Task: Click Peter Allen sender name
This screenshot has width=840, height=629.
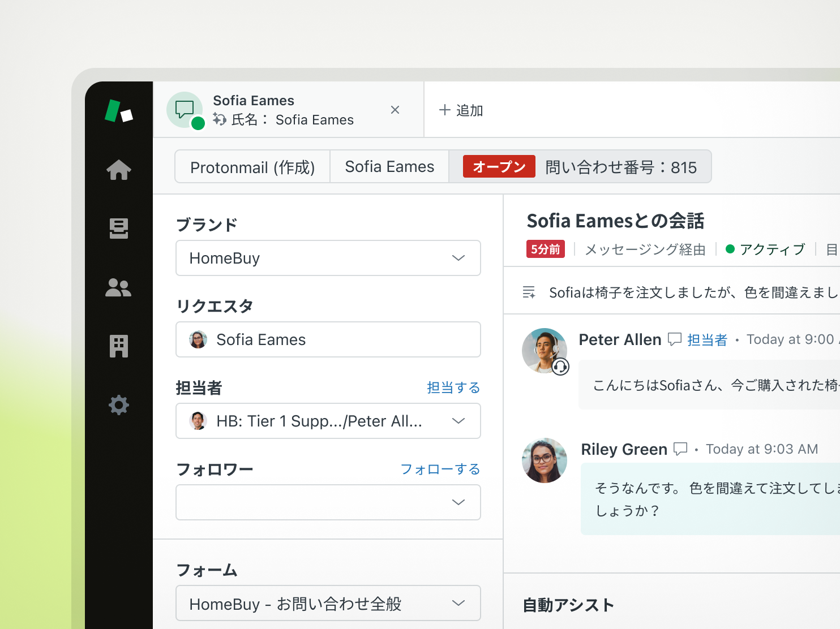Action: point(620,339)
